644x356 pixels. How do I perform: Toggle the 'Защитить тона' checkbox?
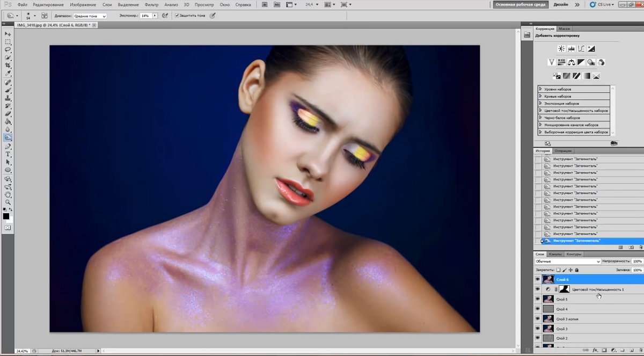(x=177, y=16)
